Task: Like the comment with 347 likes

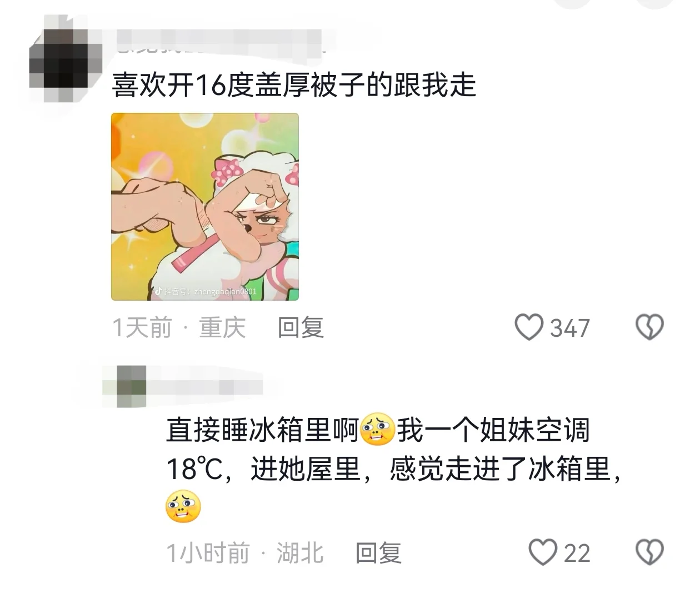Action: point(529,327)
